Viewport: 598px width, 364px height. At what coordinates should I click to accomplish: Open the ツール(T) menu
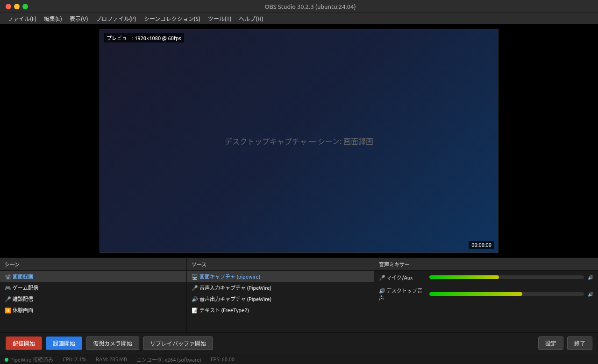(x=220, y=19)
